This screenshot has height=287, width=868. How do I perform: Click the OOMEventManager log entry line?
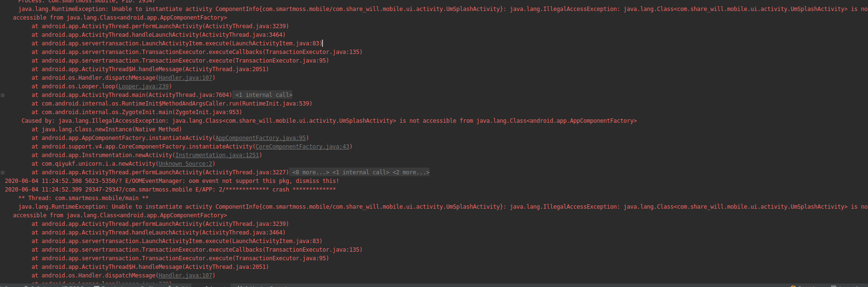pyautogui.click(x=172, y=181)
